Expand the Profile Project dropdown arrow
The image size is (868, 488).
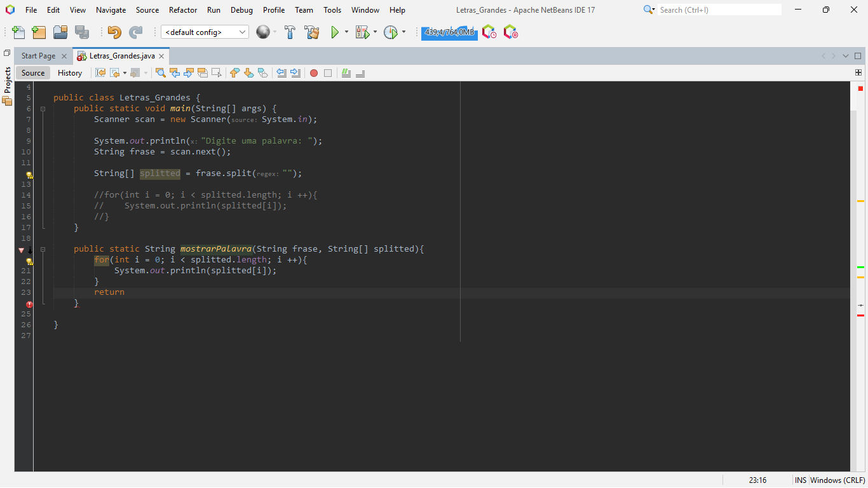[403, 32]
